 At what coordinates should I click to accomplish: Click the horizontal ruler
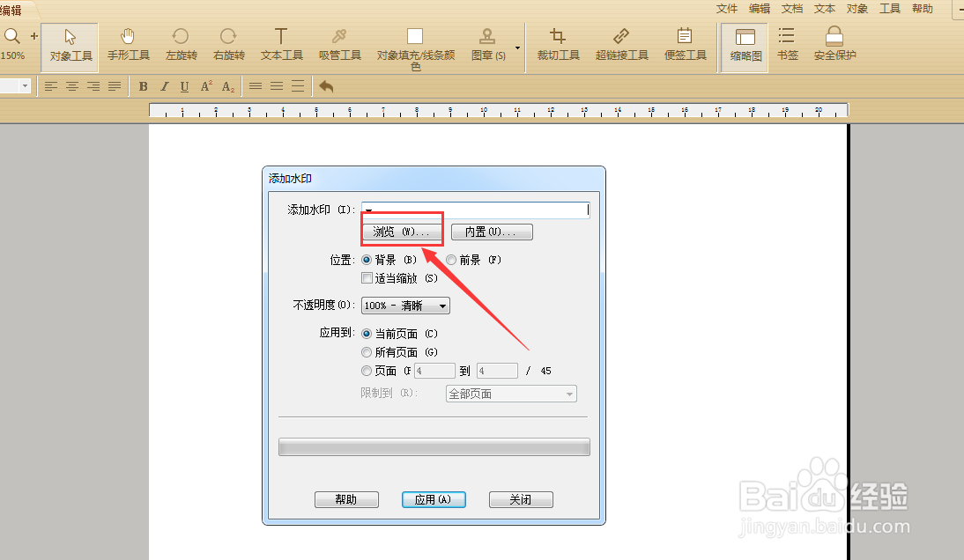tap(499, 111)
